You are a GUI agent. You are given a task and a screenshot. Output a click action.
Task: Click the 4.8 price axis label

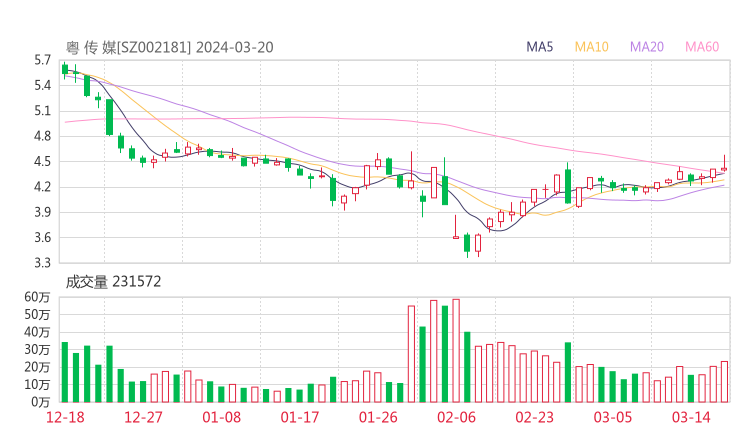click(42, 136)
